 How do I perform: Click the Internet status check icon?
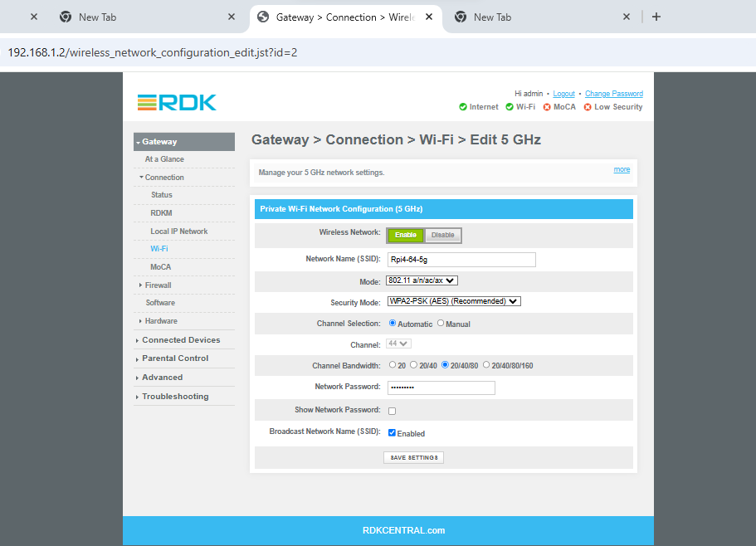pos(463,107)
